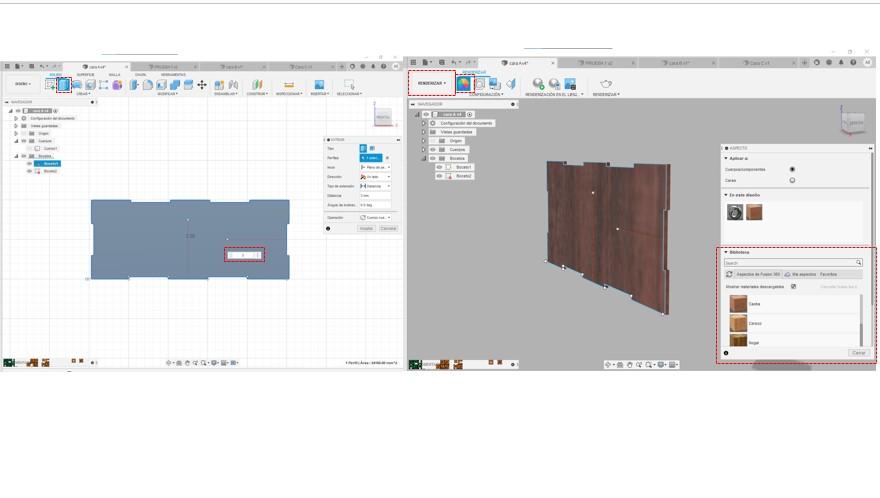
Task: Expand Configuración del documento in the render window
Action: coord(424,123)
